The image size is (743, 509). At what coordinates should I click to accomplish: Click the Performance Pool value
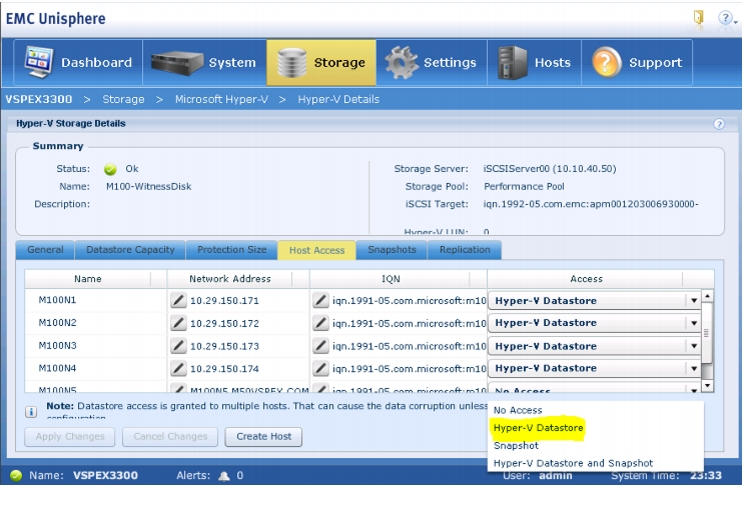[x=524, y=187]
